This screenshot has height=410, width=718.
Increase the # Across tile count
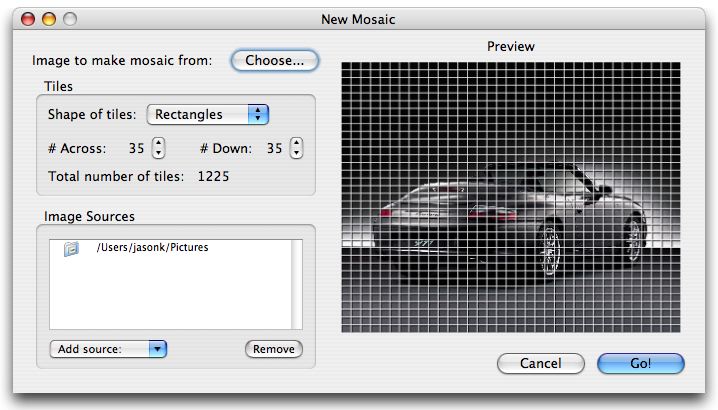pos(158,142)
